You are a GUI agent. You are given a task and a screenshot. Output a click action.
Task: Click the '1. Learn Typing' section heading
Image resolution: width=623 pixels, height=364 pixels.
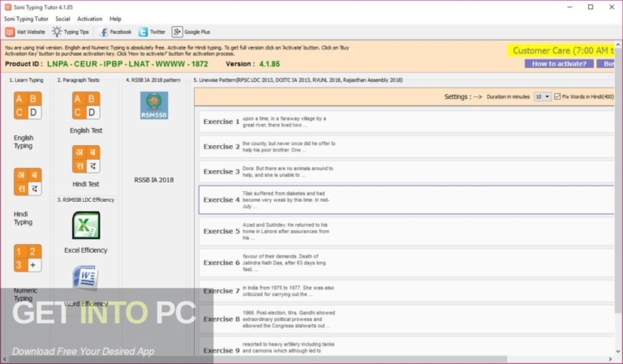26,79
